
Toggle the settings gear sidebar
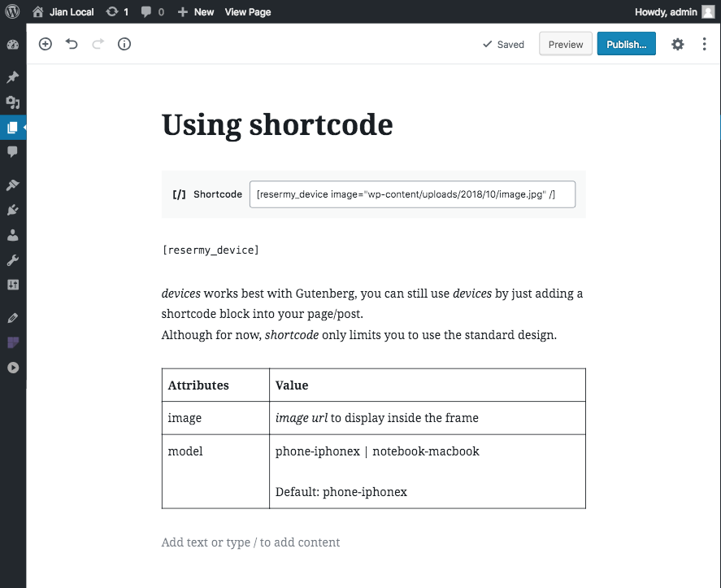click(677, 44)
